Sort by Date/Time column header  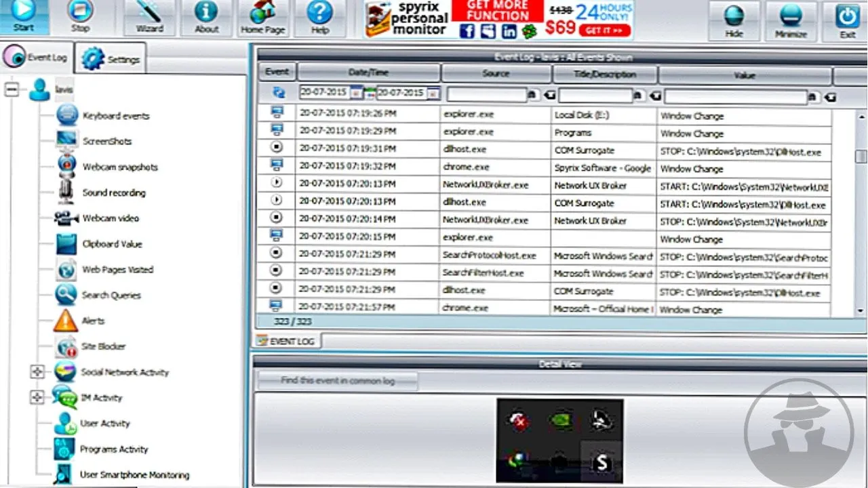(369, 73)
